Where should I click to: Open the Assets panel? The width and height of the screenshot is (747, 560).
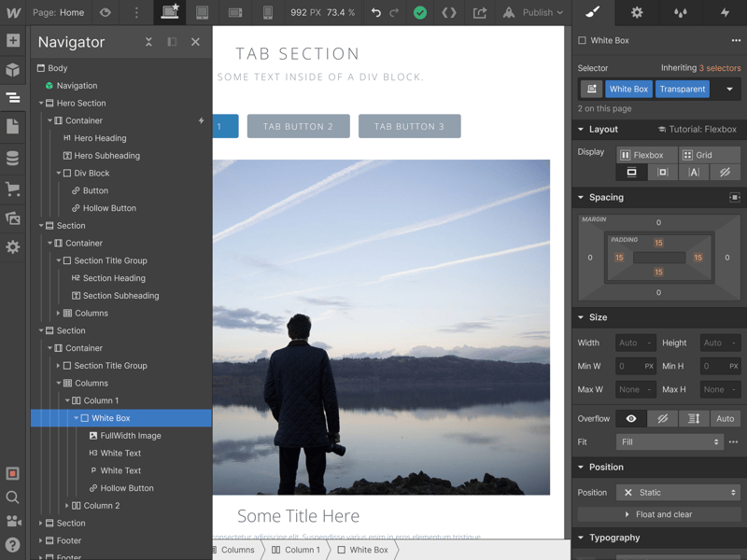coord(13,218)
